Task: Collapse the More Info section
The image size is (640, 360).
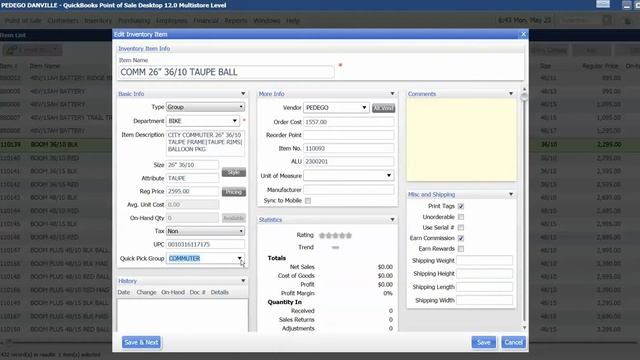Action: (x=392, y=94)
